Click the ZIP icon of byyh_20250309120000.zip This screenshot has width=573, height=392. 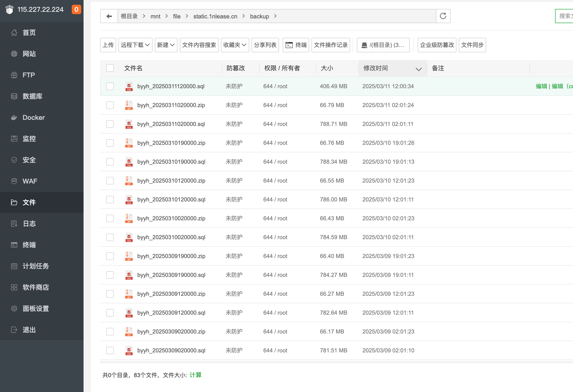pyautogui.click(x=129, y=294)
